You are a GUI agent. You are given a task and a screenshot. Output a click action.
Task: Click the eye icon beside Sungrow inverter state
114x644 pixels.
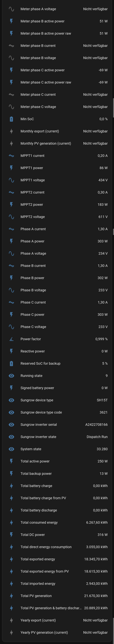tap(11, 437)
